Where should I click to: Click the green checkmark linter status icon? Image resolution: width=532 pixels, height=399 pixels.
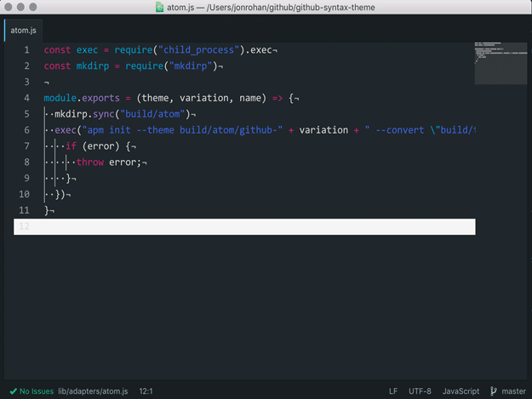(14, 391)
